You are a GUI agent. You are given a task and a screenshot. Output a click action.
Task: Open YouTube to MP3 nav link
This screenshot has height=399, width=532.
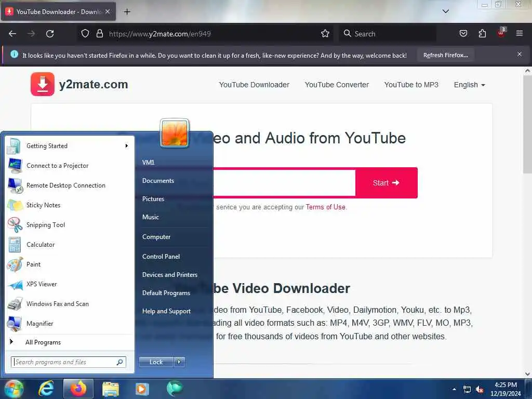coord(411,85)
